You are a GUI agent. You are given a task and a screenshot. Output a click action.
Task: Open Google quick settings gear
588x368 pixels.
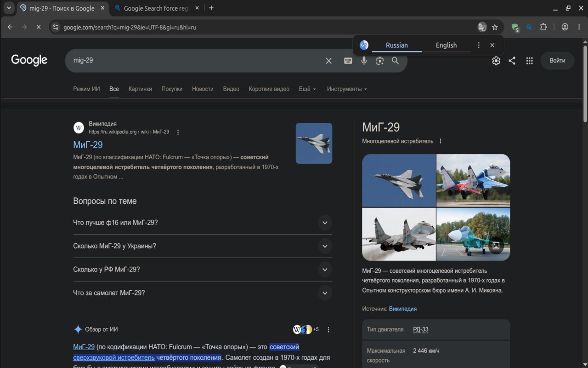click(496, 61)
